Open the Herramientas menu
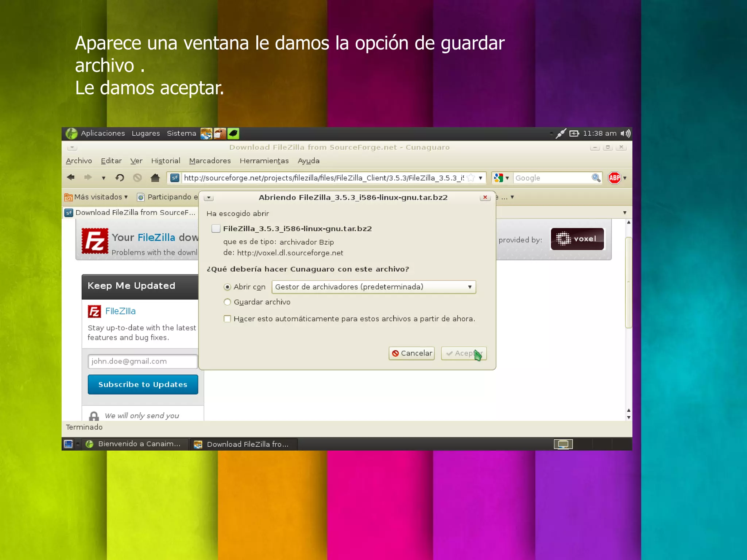Viewport: 747px width, 560px height. pyautogui.click(x=264, y=161)
